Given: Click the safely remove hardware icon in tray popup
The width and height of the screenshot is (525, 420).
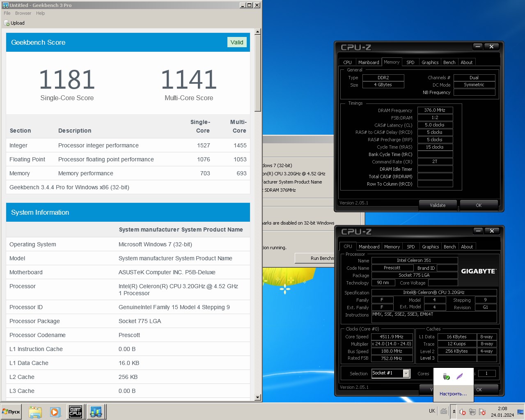Looking at the screenshot, I should pos(447,376).
